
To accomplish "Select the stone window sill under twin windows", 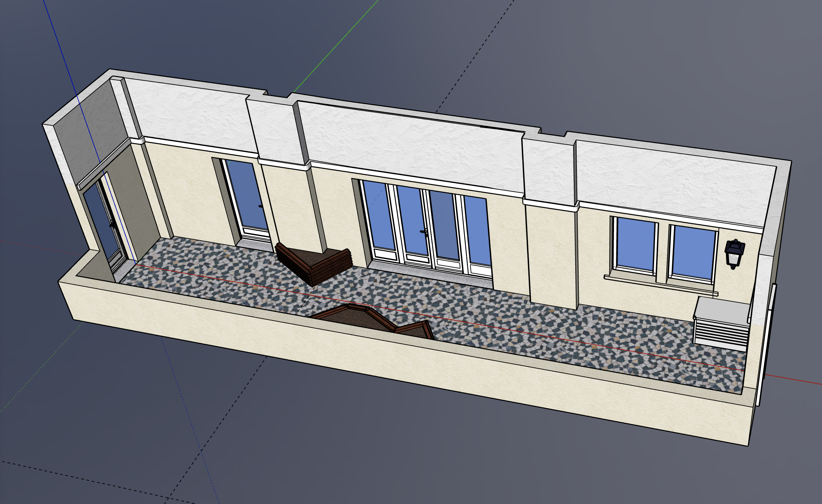I will click(660, 286).
